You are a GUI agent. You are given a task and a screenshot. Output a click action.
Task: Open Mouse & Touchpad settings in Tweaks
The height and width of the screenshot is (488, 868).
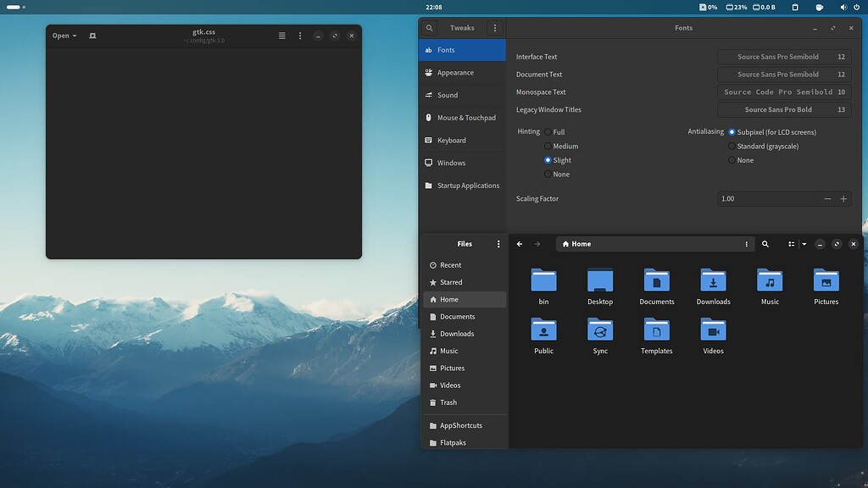pyautogui.click(x=465, y=117)
